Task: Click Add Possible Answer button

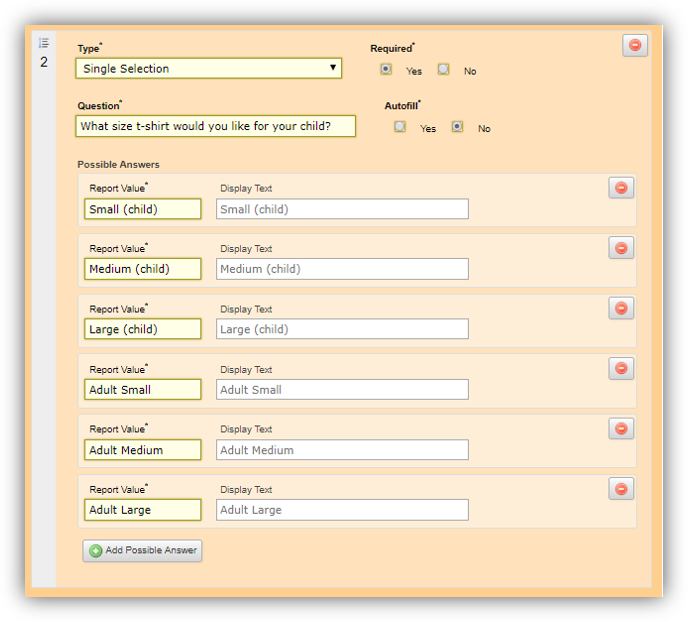Action: tap(142, 551)
